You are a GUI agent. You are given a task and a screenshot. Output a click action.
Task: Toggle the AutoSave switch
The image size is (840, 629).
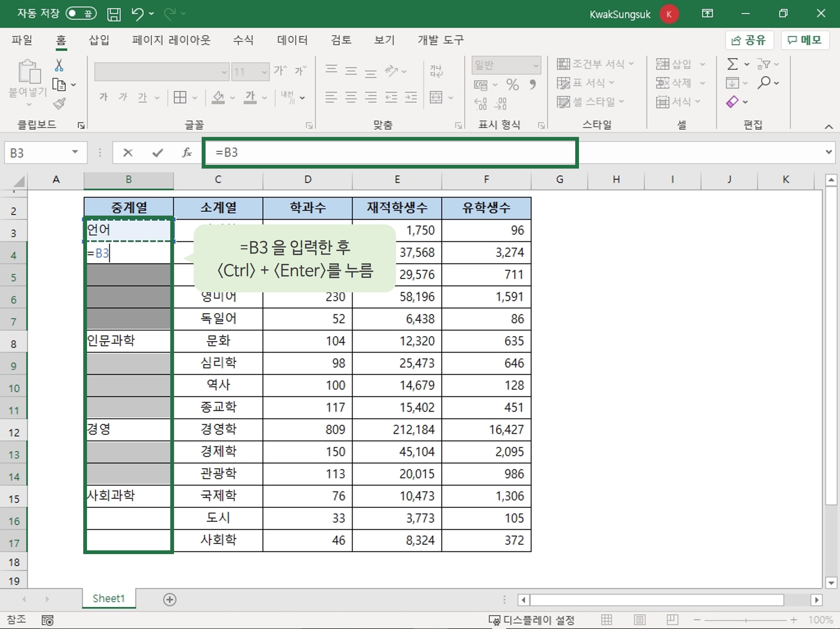pyautogui.click(x=81, y=14)
